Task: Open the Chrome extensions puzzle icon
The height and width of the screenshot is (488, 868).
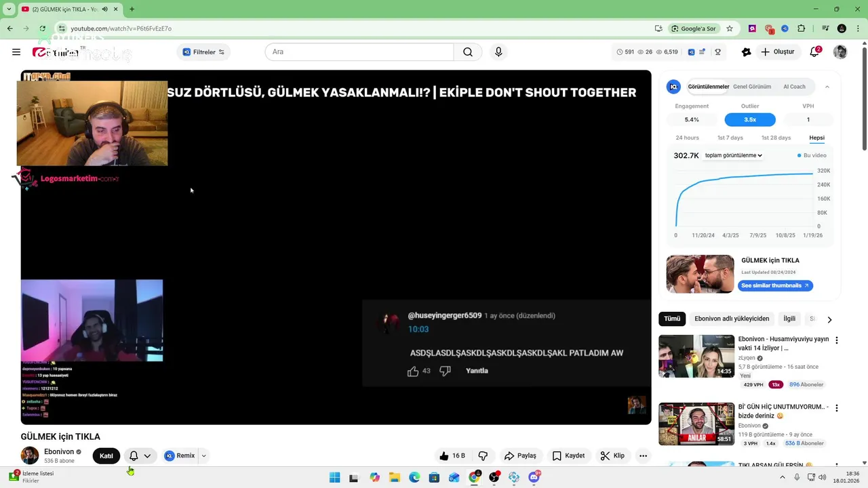Action: click(802, 28)
